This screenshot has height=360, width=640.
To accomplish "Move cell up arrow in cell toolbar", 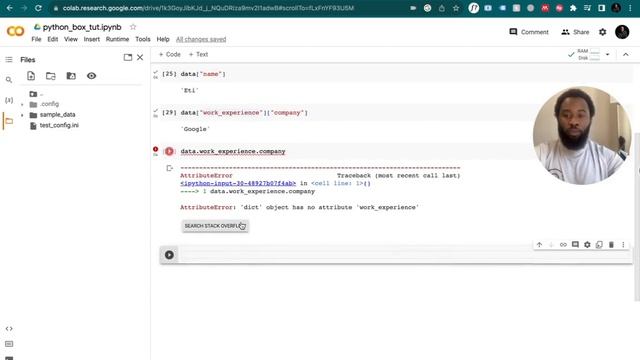I will click(x=540, y=244).
